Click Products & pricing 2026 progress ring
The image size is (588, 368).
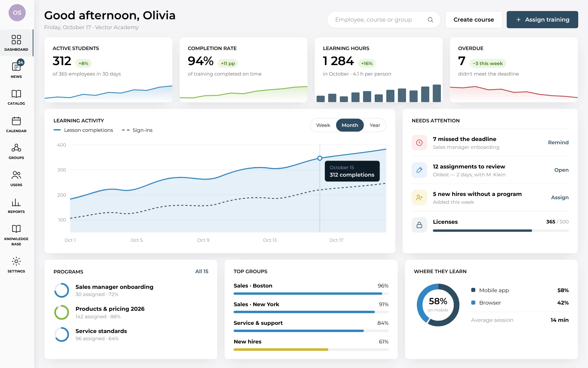click(62, 312)
